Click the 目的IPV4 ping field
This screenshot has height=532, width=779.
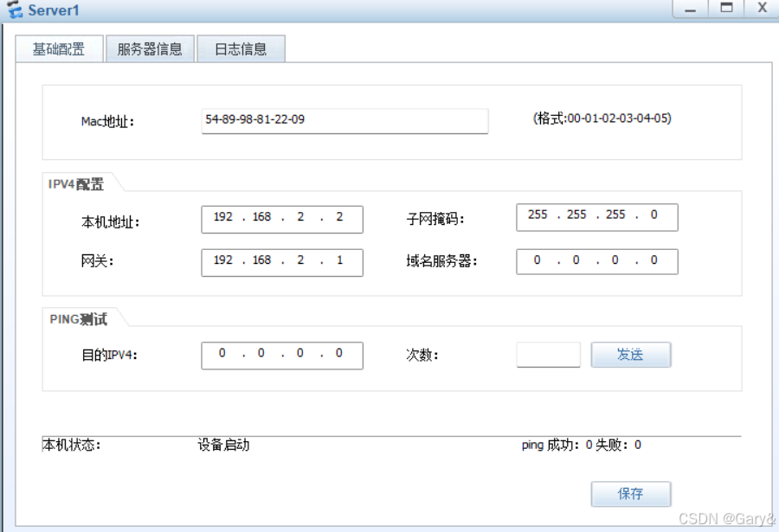pyautogui.click(x=282, y=356)
